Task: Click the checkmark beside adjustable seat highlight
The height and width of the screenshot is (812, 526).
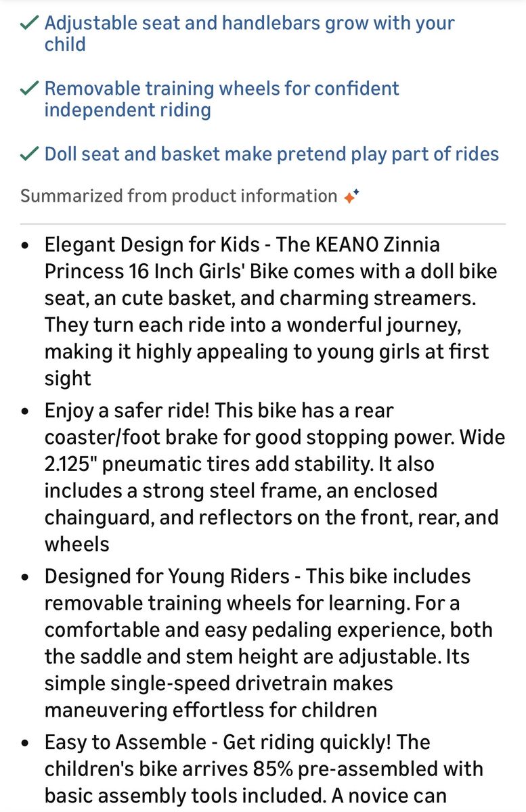Action: 28,23
